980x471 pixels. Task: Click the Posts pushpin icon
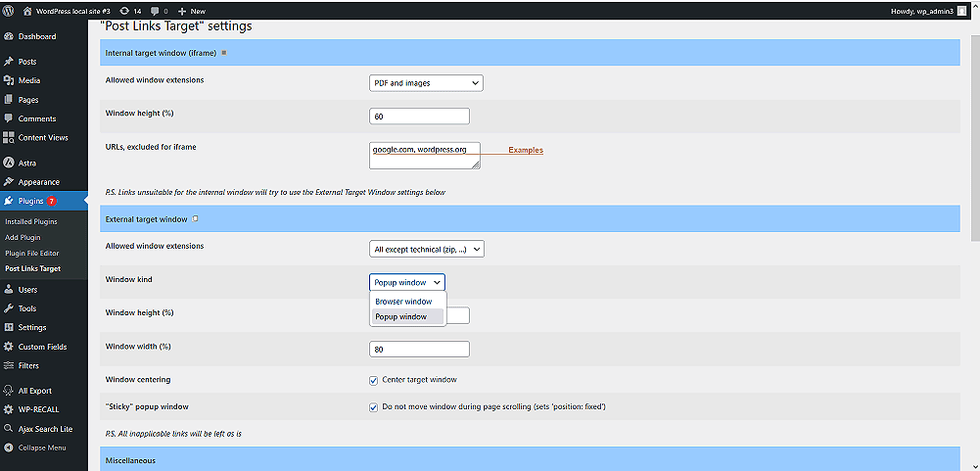pos(9,62)
